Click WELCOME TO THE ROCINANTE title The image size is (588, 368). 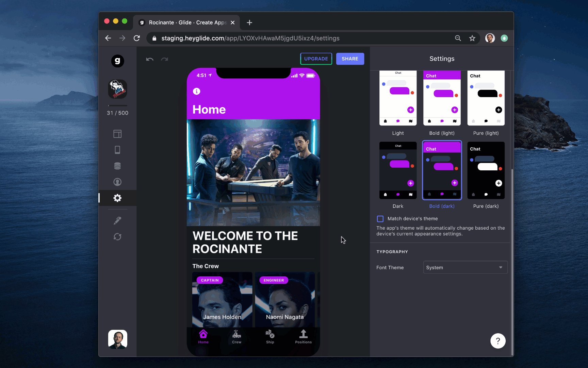(245, 242)
